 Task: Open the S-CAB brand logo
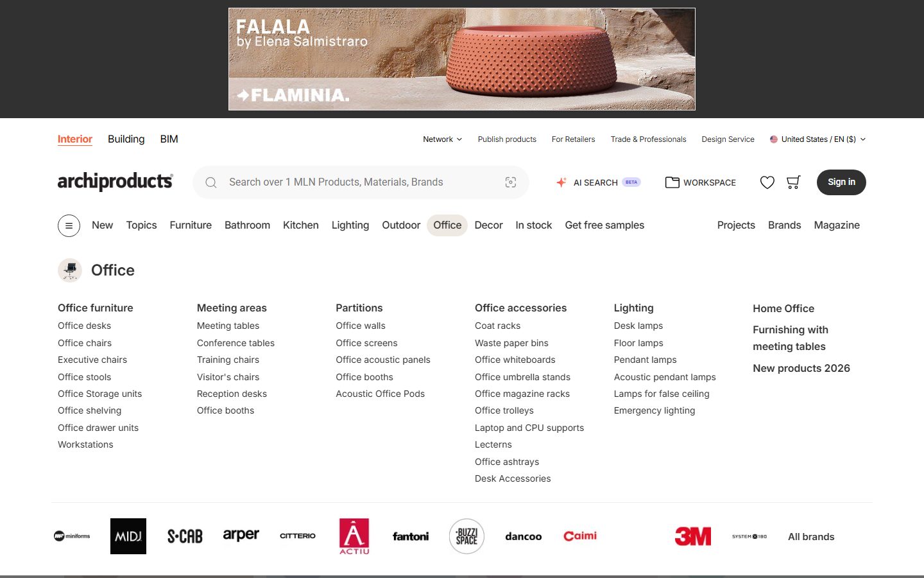click(185, 536)
